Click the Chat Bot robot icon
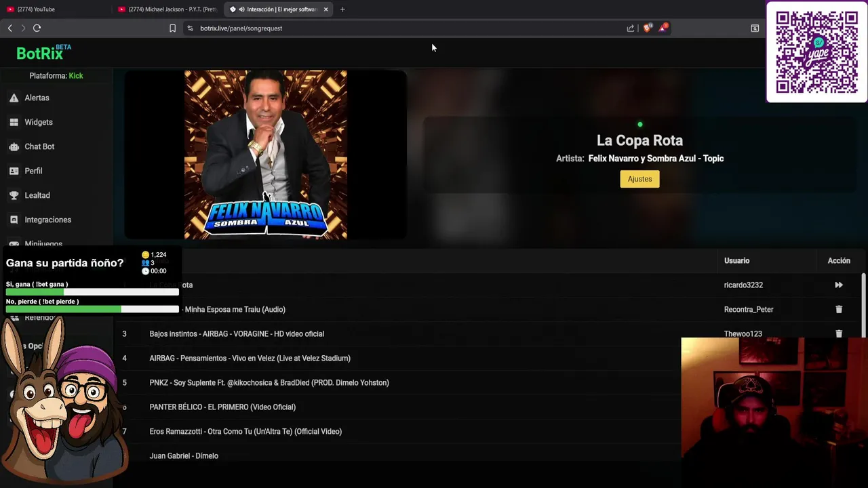The width and height of the screenshot is (868, 488). [14, 146]
